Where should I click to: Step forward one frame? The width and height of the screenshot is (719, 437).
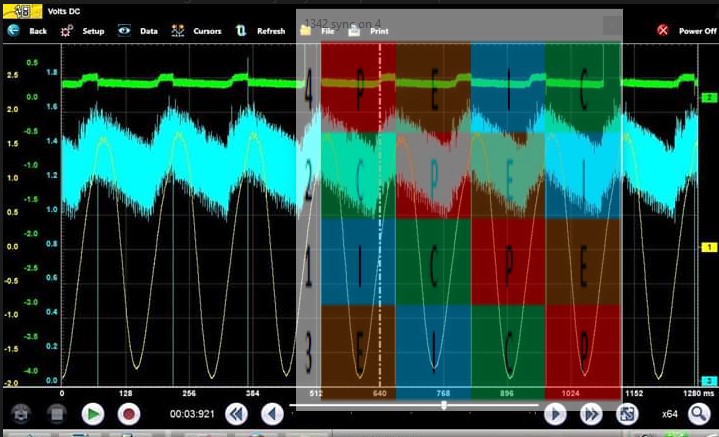click(x=555, y=413)
